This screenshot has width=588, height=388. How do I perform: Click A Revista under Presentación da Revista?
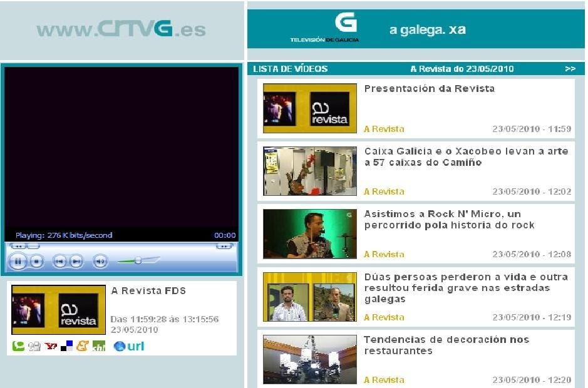coord(384,130)
